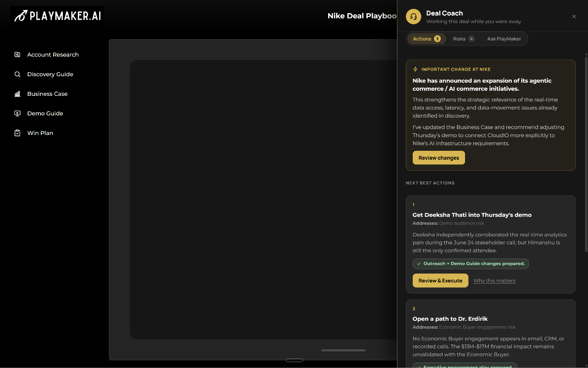This screenshot has width=588, height=368.
Task: Click the lightning bolt Important Change icon
Action: 416,69
